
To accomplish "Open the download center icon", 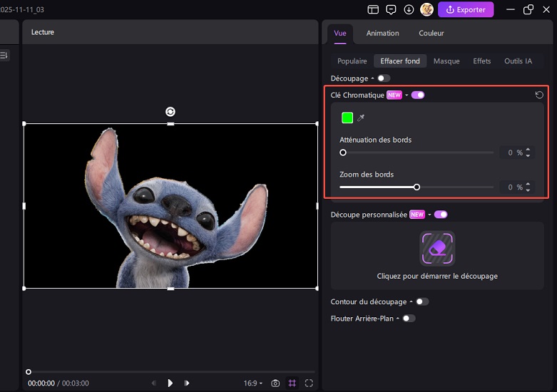I will (x=409, y=10).
